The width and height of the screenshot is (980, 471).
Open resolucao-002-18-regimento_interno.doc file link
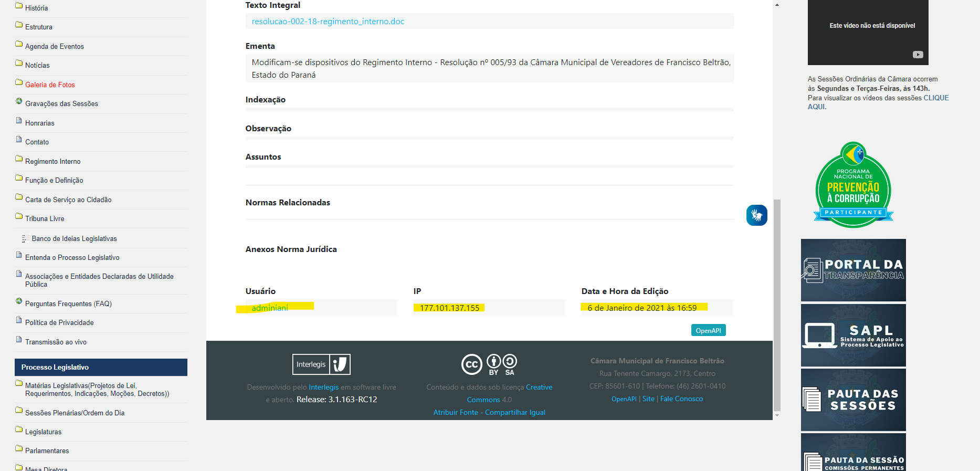pyautogui.click(x=328, y=22)
